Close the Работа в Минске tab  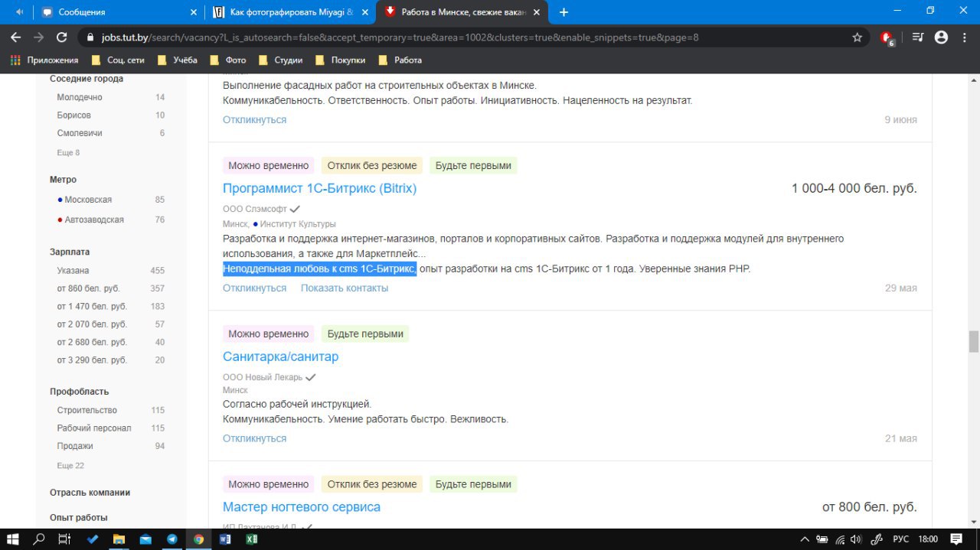(537, 12)
